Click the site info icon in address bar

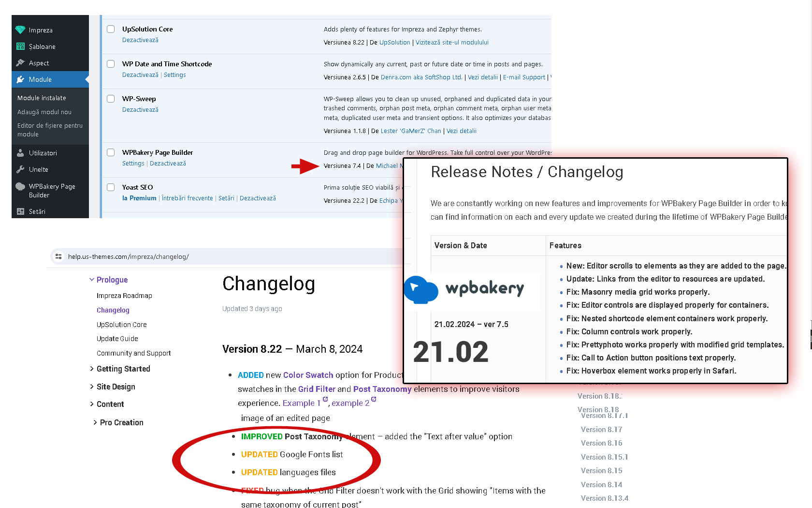58,256
